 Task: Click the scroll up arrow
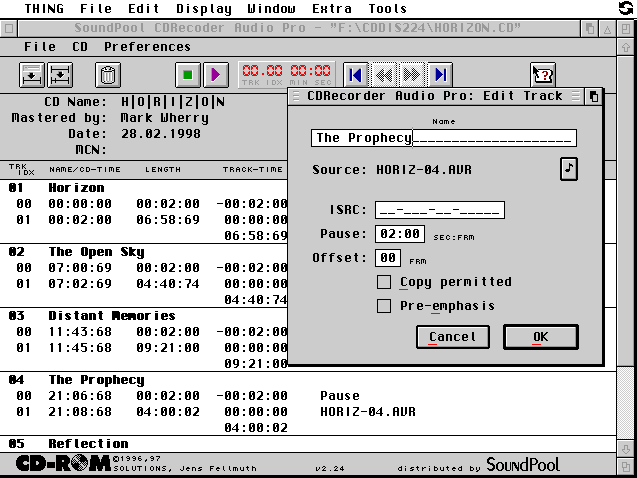pyautogui.click(x=626, y=47)
